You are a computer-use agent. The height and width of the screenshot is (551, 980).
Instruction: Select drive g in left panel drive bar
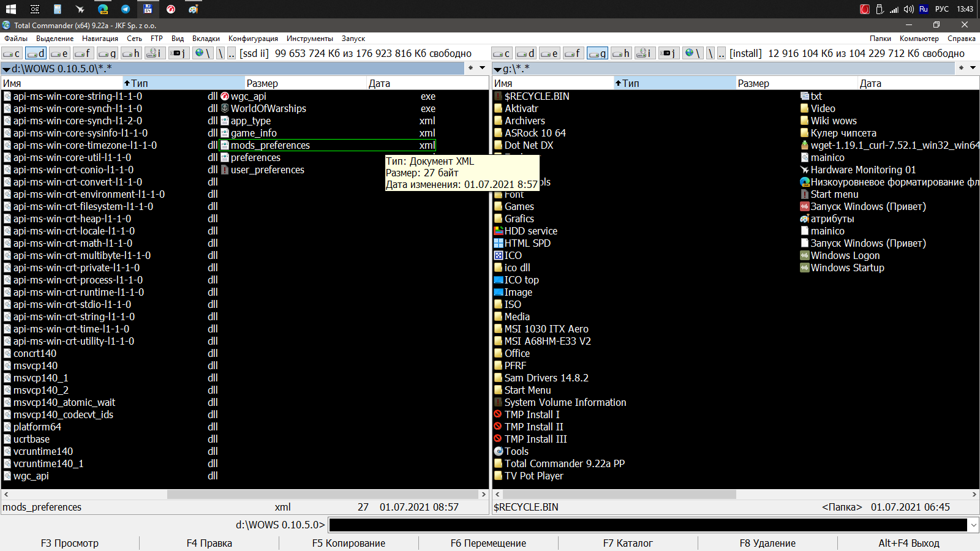107,53
